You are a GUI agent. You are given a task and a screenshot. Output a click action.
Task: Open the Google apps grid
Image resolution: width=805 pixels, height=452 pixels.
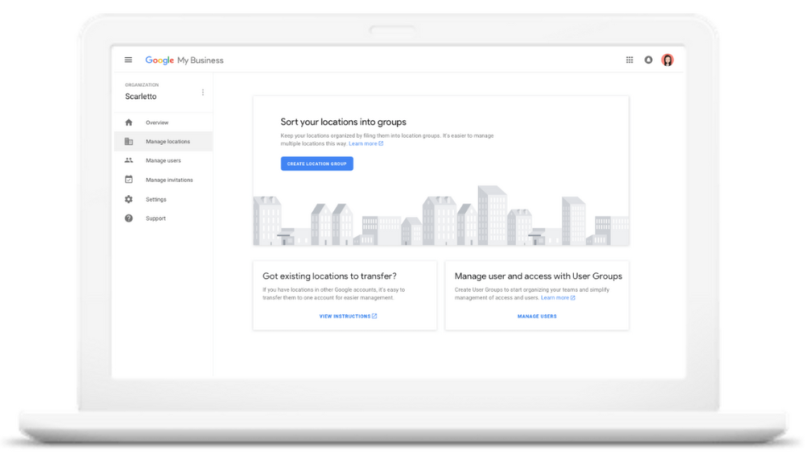pos(629,60)
